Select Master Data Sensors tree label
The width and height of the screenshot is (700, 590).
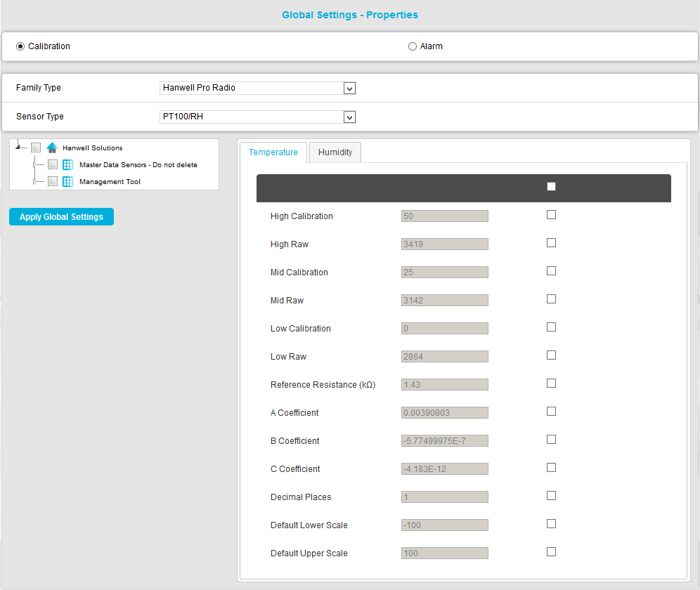pyautogui.click(x=138, y=165)
